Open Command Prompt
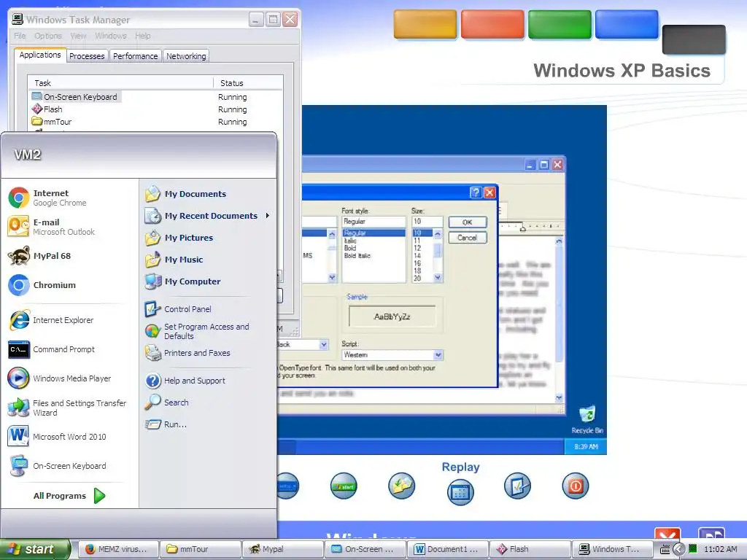The image size is (747, 560). coord(52,349)
